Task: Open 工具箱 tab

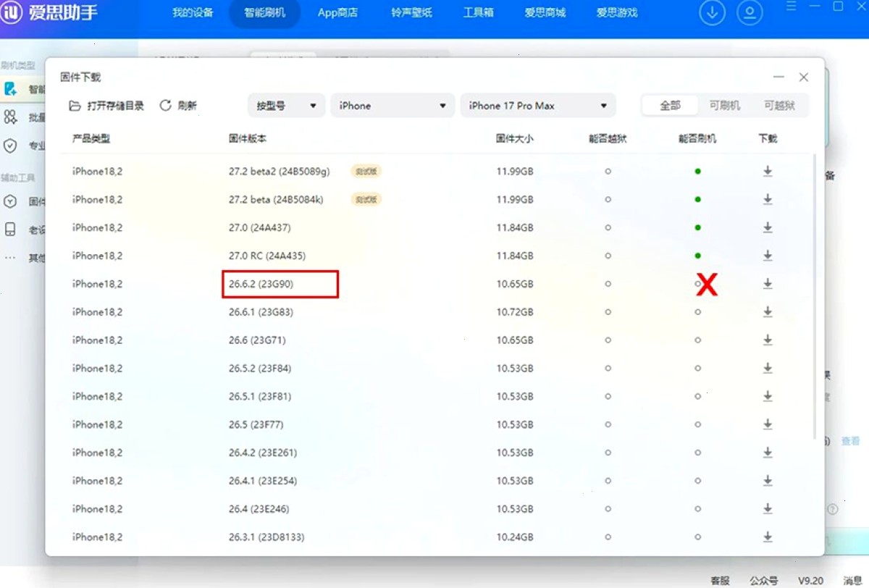Action: [x=479, y=13]
